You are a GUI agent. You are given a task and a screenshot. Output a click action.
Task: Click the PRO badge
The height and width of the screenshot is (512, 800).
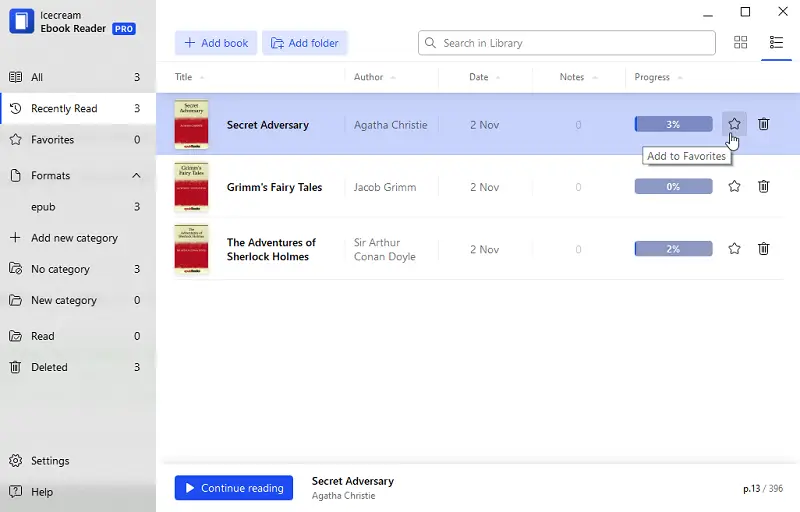[124, 29]
